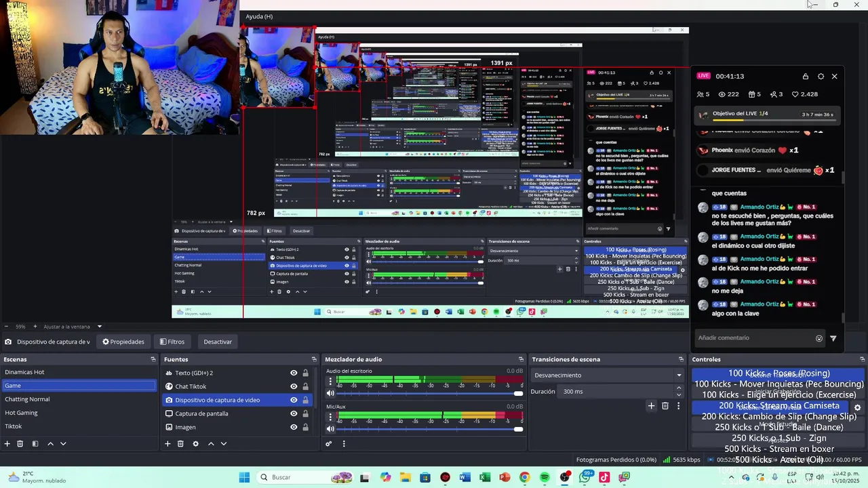The height and width of the screenshot is (488, 868).
Task: Select the Game scene
Action: (x=79, y=386)
